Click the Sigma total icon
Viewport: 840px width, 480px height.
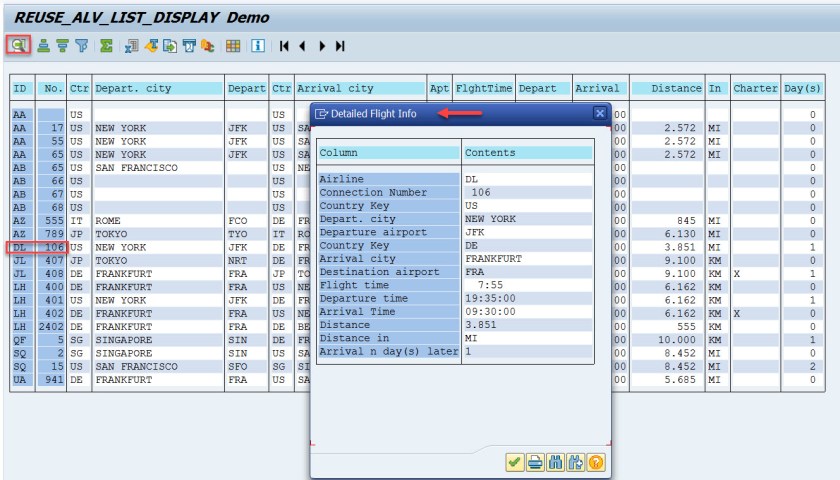coord(106,45)
